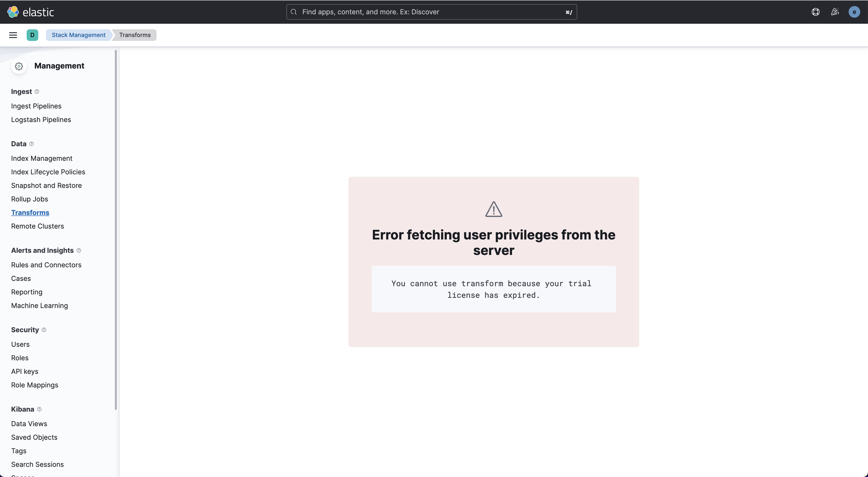The height and width of the screenshot is (477, 868).
Task: Click the Stack Management breadcrumb
Action: pos(79,35)
